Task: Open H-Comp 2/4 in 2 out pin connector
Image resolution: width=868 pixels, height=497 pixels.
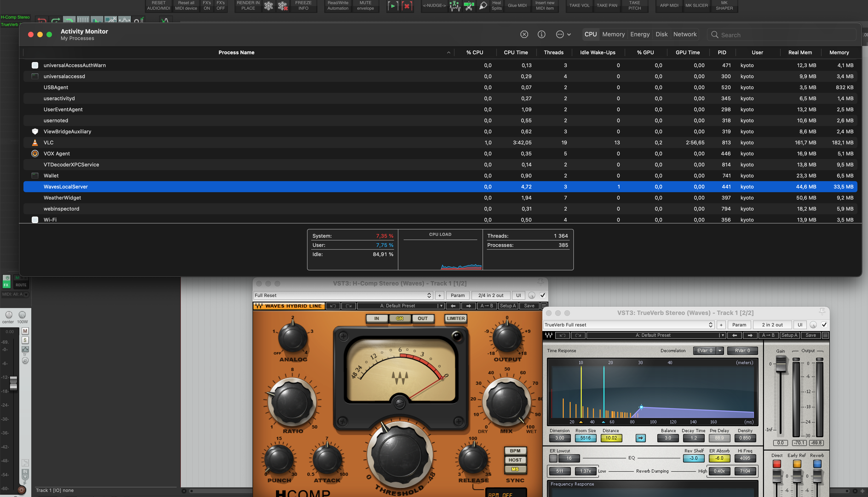Action: coord(491,295)
